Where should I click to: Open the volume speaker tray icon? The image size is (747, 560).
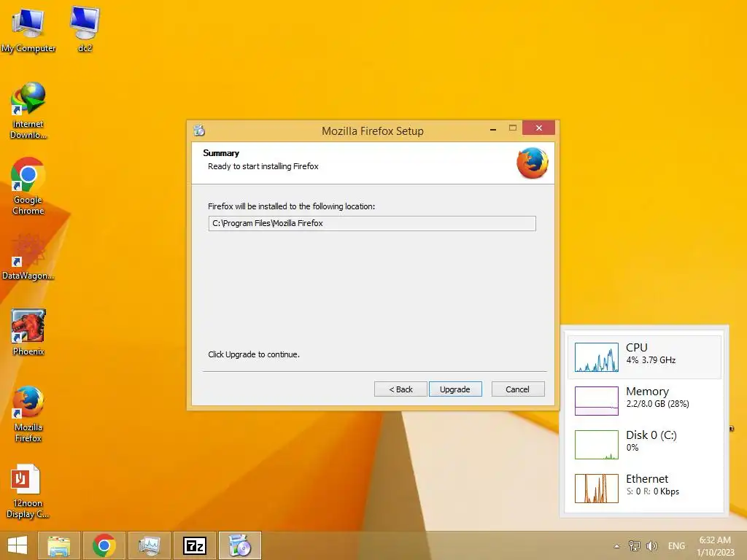(651, 545)
